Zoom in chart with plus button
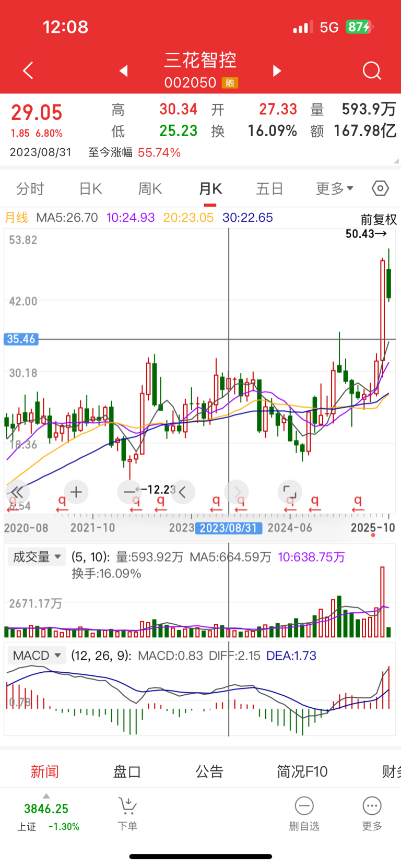 [x=76, y=492]
